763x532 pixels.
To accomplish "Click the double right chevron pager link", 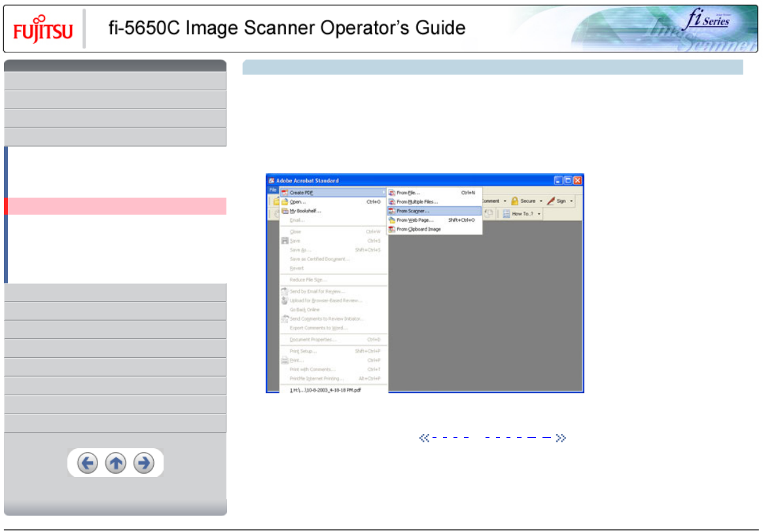I will click(561, 438).
